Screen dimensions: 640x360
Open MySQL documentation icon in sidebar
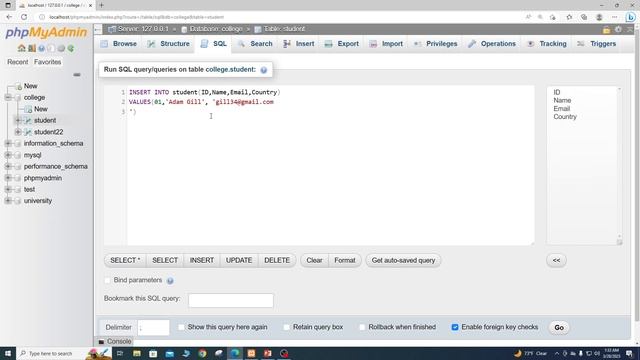51,48
